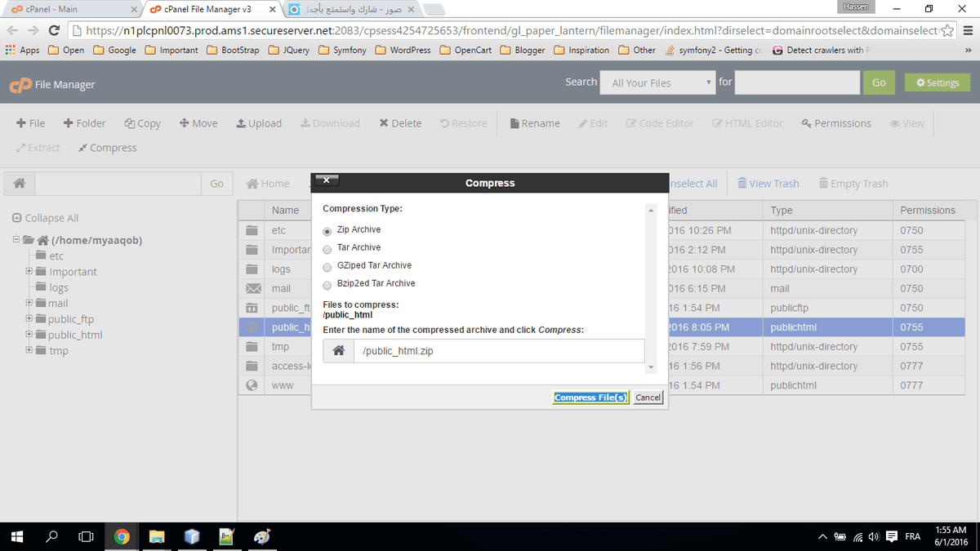980x551 pixels.
Task: Expand the tmp tree node
Action: click(x=29, y=349)
